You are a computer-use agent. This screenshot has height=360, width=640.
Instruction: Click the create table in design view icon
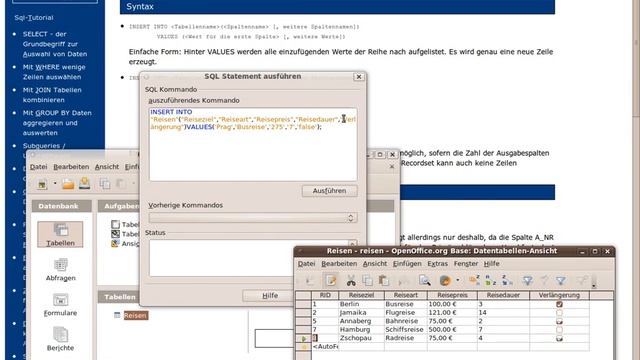coord(116,224)
